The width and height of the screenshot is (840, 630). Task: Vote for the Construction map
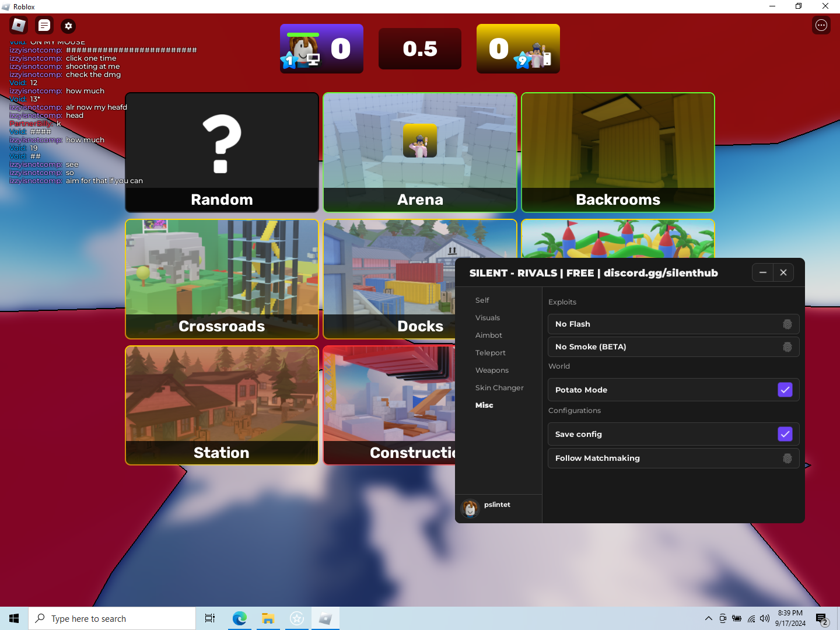[x=389, y=405]
